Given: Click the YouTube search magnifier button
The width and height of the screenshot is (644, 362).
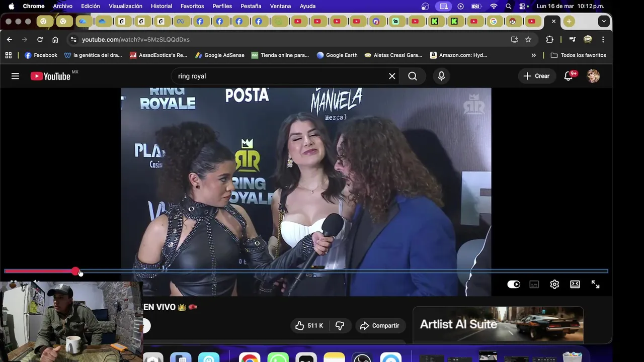Looking at the screenshot, I should (413, 76).
